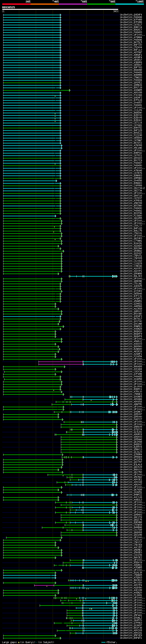146x644 pixels.
Task: Select hit label UniRef100_B9GKC7
Action: click(x=131, y=30)
